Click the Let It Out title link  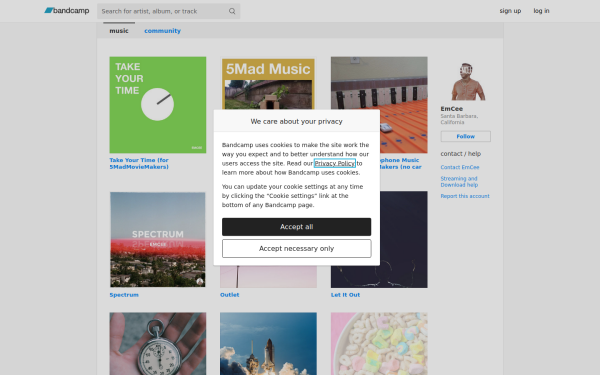tap(345, 295)
